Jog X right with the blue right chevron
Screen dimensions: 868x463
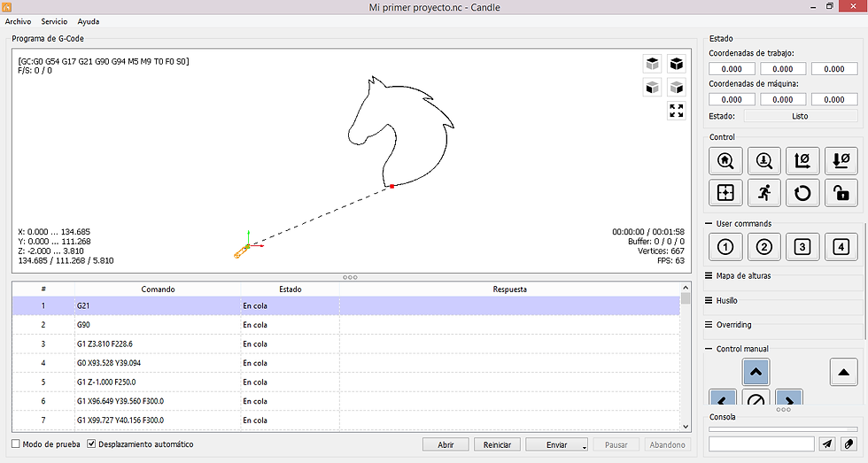point(789,397)
